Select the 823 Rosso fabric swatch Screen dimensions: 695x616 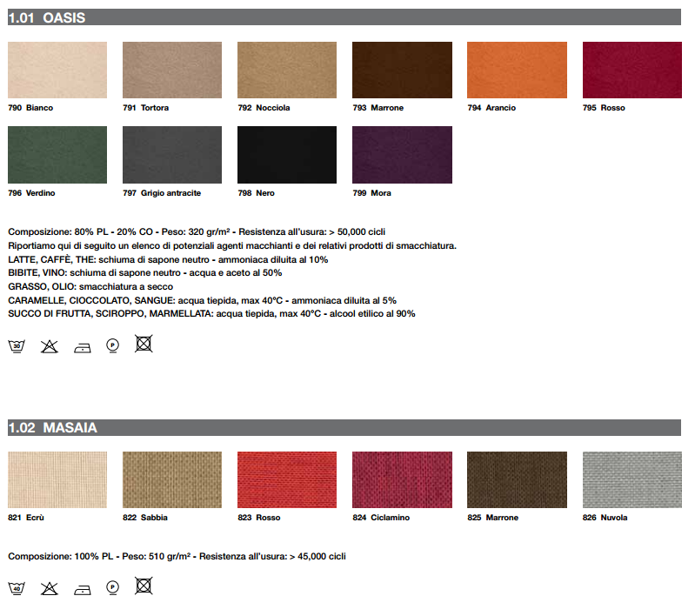pos(287,480)
